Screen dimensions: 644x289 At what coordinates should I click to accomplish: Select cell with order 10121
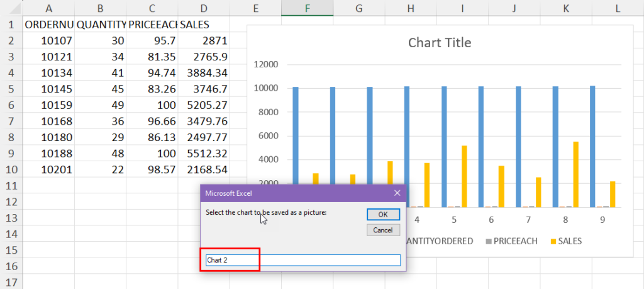pyautogui.click(x=49, y=57)
